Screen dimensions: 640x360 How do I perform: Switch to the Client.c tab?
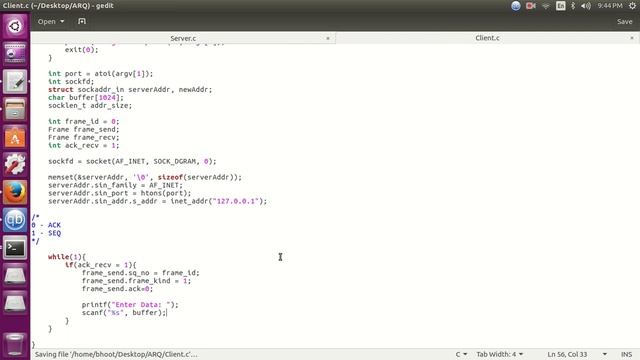click(x=487, y=38)
